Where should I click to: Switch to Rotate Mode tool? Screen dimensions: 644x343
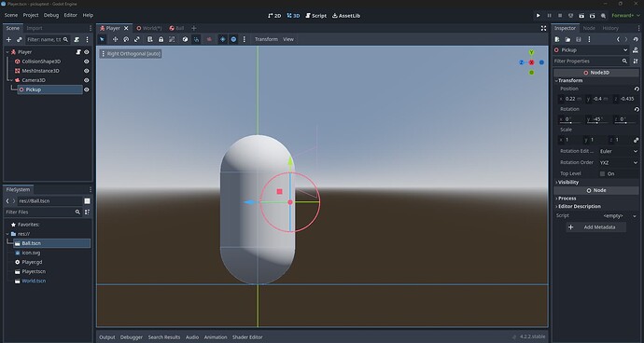[126, 39]
